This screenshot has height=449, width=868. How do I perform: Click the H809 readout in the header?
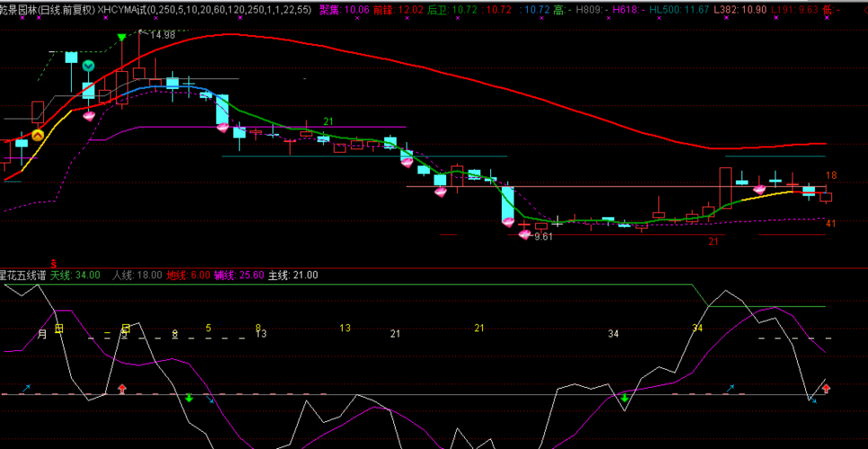592,9
